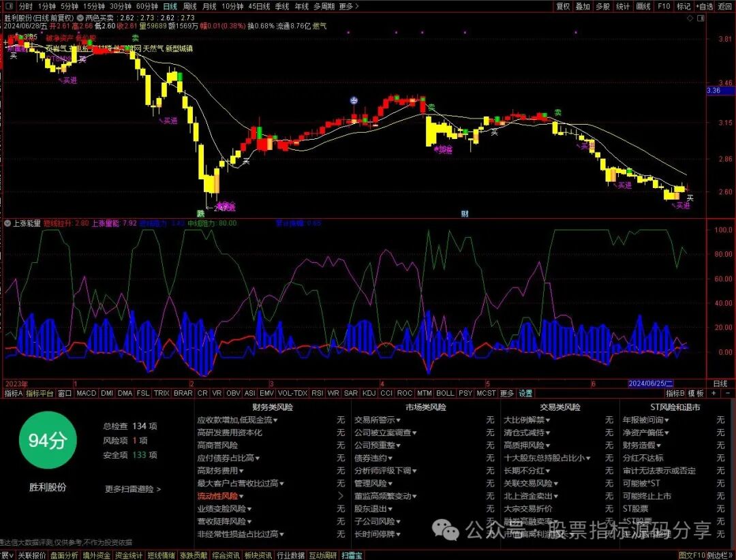Expand 年报被问询 risk item
Image resolution: width=736 pixels, height=560 pixels.
click(x=645, y=420)
